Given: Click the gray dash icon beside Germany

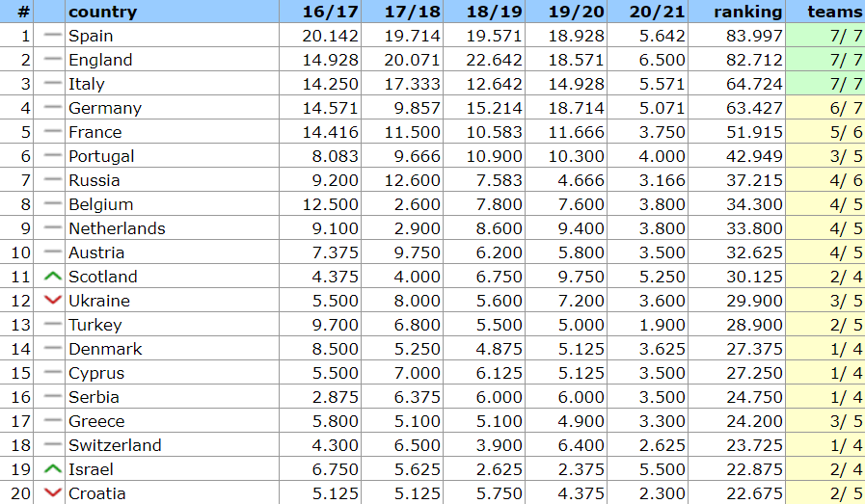Looking at the screenshot, I should pos(53,108).
